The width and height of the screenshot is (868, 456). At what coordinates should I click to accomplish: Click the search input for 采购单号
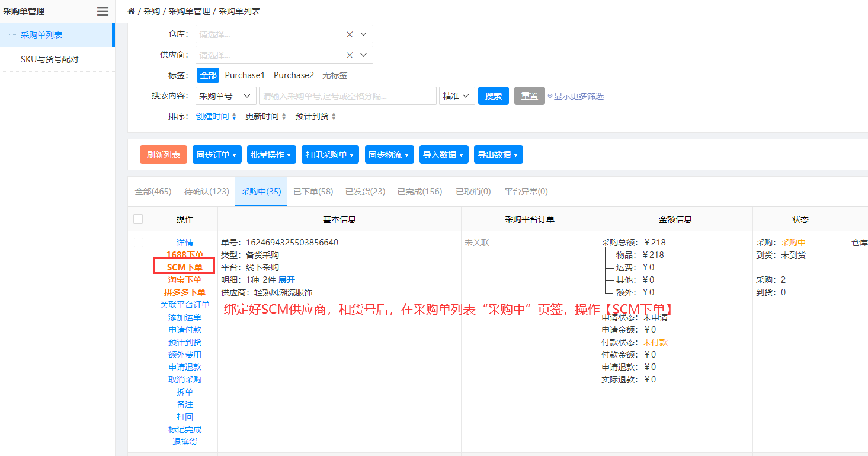[348, 96]
